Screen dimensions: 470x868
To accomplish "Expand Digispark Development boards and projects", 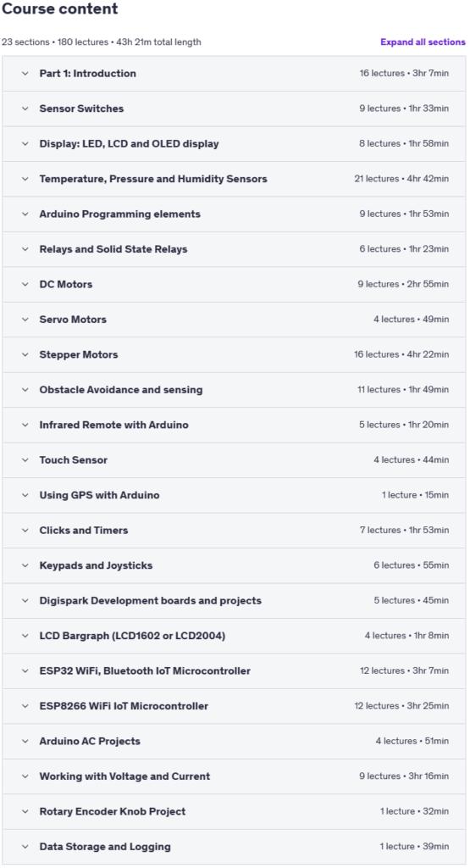I will (x=234, y=601).
